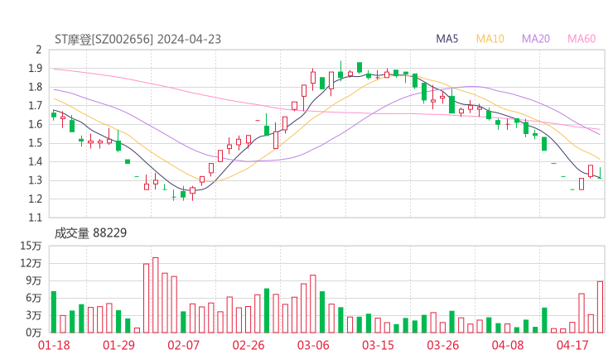This screenshot has height=364, width=613.
Task: Select the 02-07 date axis label
Action: pos(183,345)
